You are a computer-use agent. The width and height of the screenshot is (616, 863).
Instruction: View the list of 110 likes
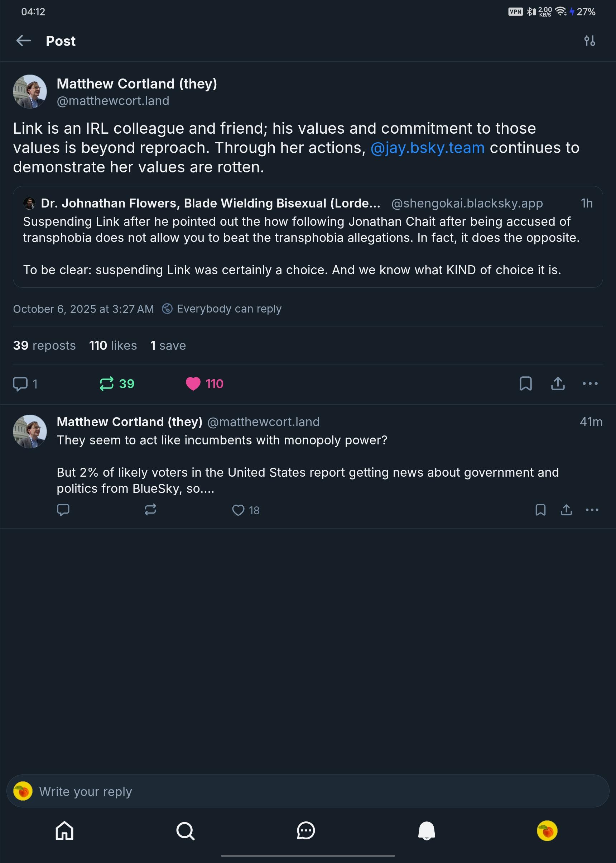[113, 346]
